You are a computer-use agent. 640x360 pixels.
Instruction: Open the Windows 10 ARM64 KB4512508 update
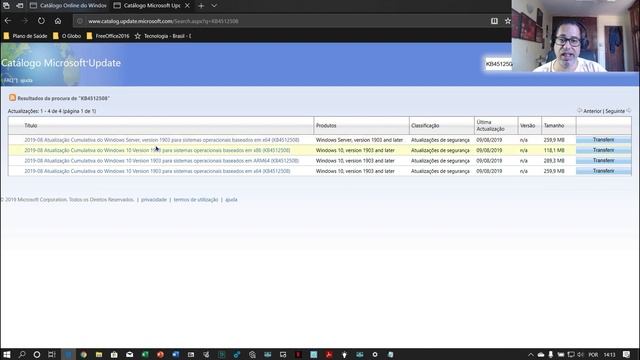pos(162,161)
